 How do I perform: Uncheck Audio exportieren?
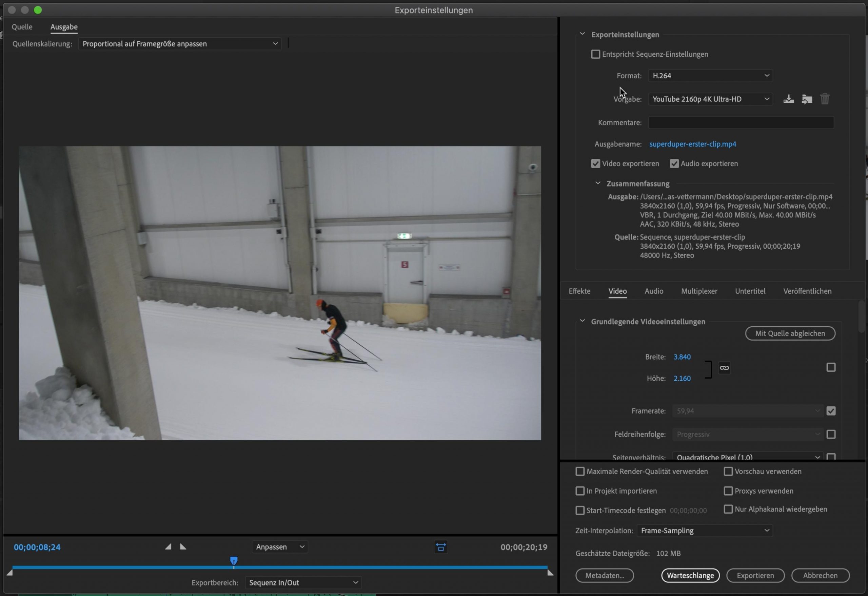(674, 164)
